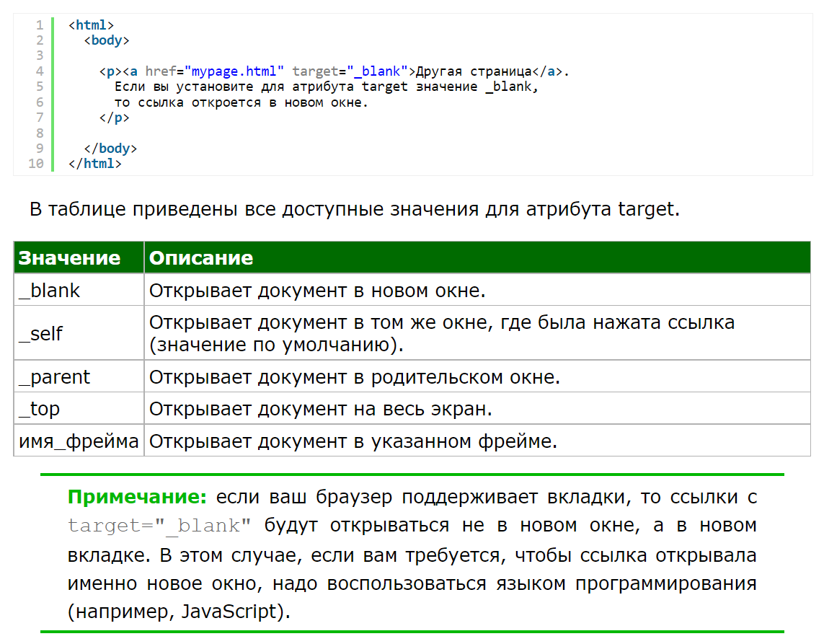This screenshot has height=644, width=824.
Task: Select the "_blank" cell in the table
Action: click(x=79, y=290)
